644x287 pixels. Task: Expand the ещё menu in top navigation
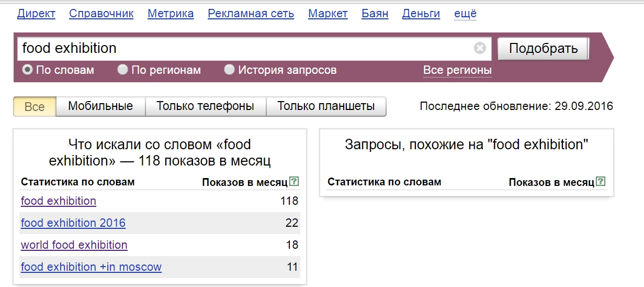coord(465,14)
